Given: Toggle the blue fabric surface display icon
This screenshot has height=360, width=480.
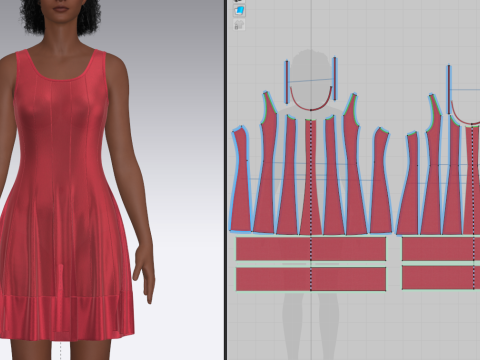Looking at the screenshot, I should click(x=239, y=11).
